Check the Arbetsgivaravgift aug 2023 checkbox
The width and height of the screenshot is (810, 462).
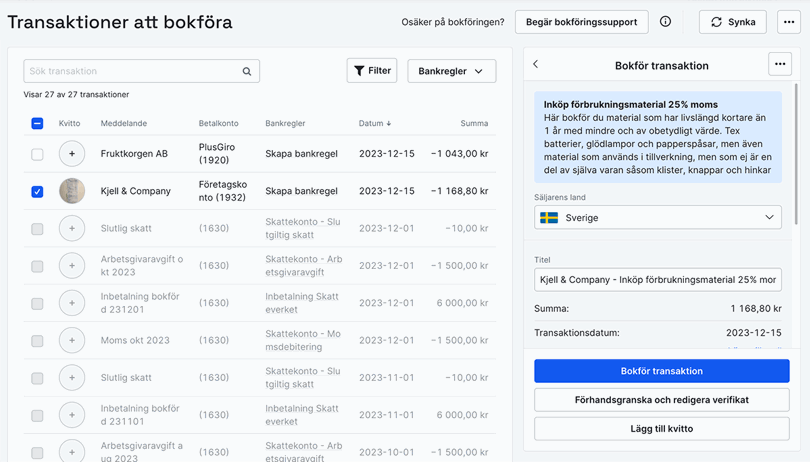point(37,453)
